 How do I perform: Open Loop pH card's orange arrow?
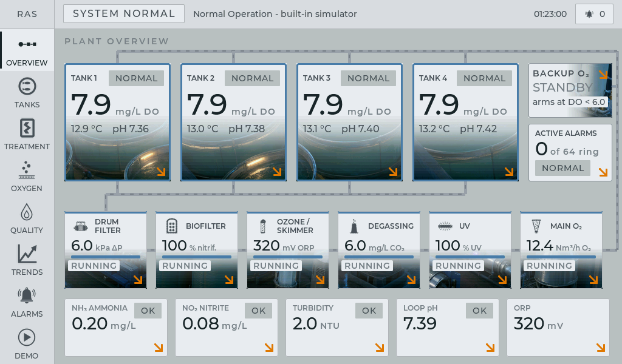pos(490,348)
